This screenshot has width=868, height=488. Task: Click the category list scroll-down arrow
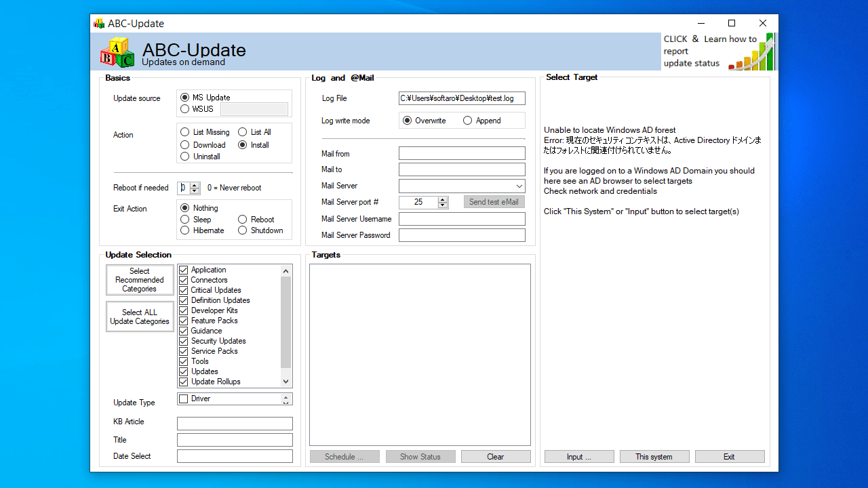tap(285, 382)
